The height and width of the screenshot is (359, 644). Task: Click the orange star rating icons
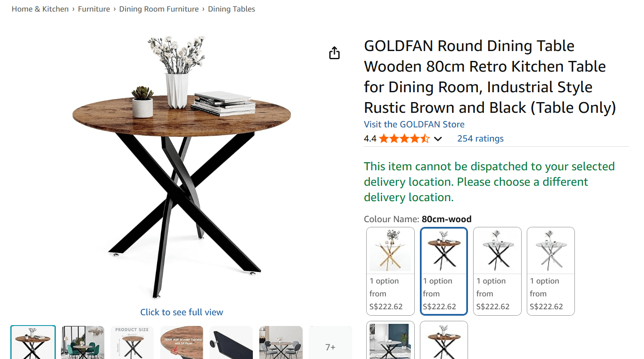click(404, 139)
